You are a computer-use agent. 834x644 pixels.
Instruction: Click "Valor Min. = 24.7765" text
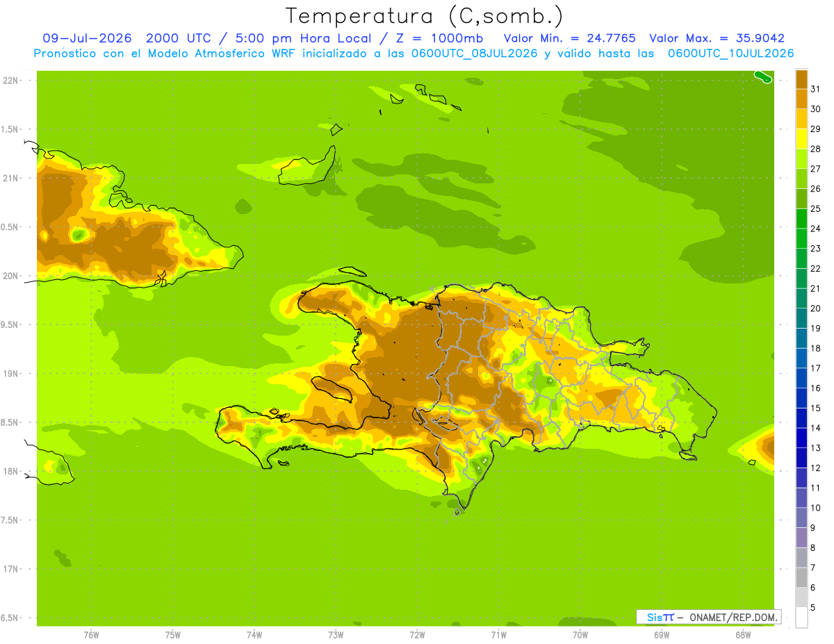point(569,38)
